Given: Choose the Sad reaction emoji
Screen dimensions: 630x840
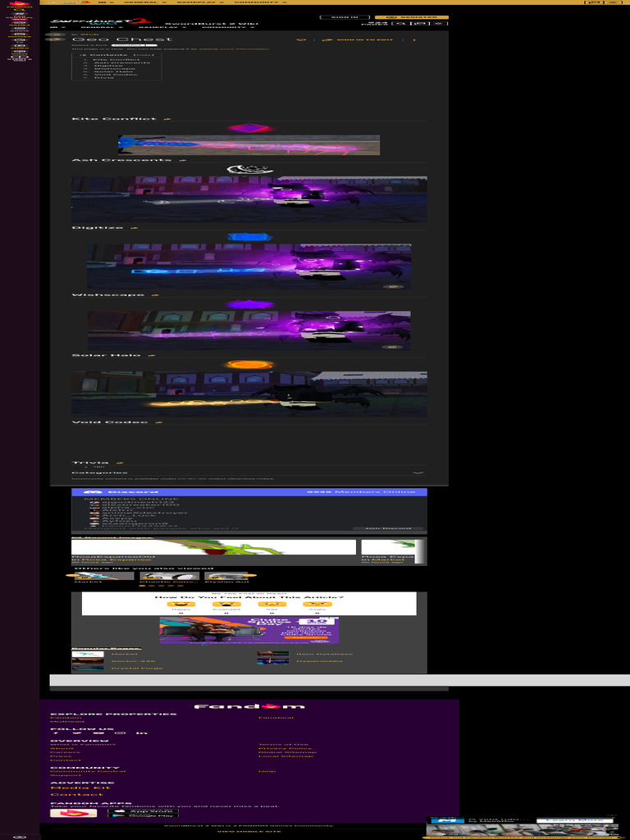Looking at the screenshot, I should (272, 605).
